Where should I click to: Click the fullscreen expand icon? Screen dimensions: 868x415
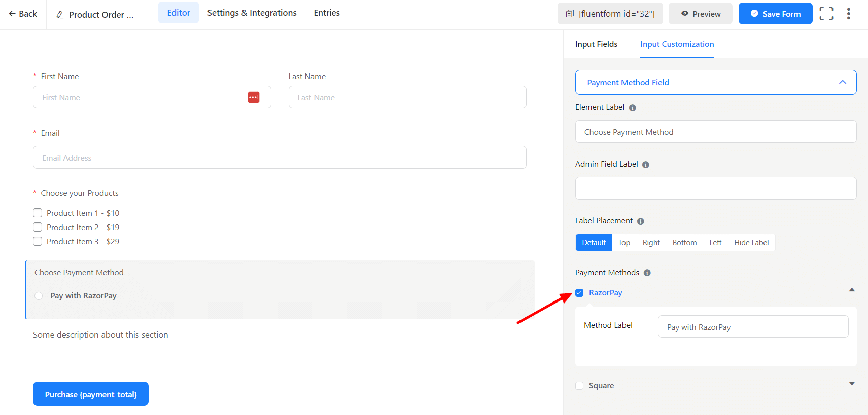(826, 14)
